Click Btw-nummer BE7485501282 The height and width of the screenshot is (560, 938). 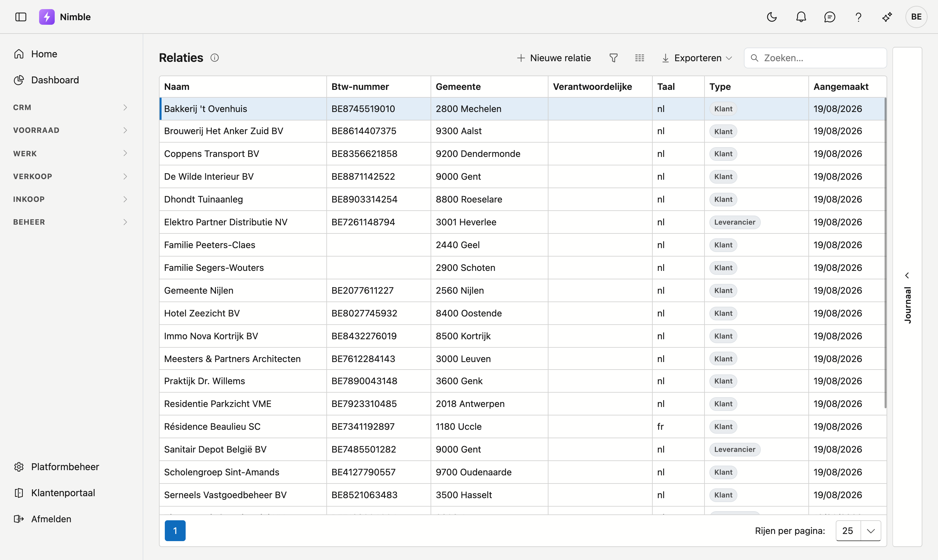tap(363, 449)
